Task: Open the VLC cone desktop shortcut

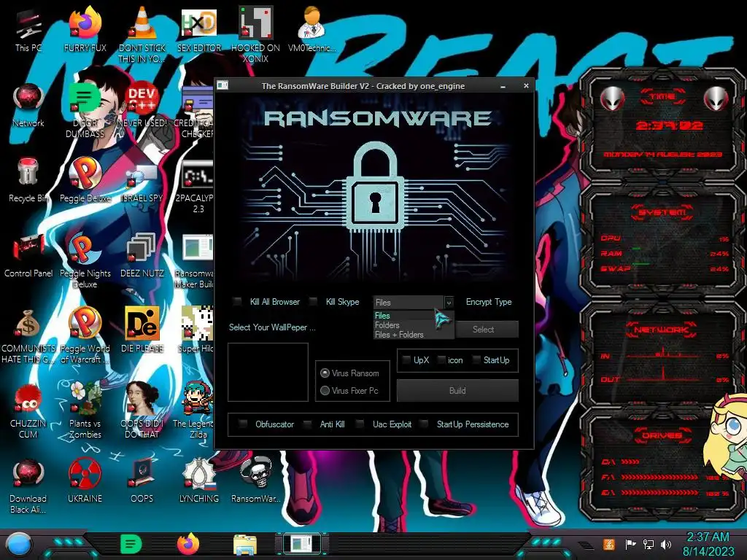Action: point(142,34)
